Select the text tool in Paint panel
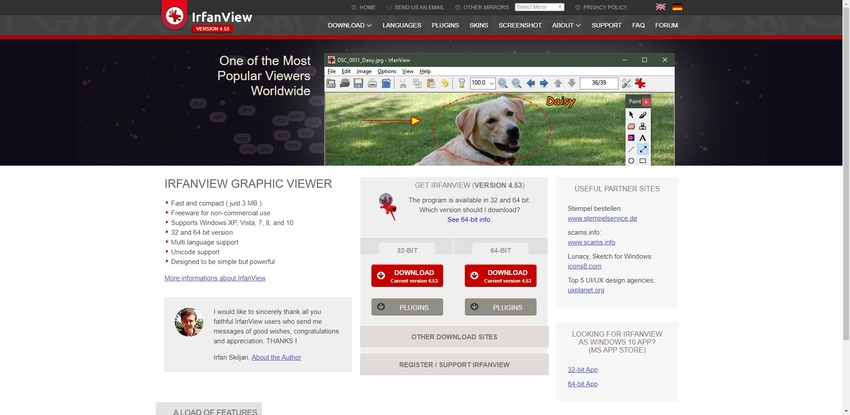Image resolution: width=850 pixels, height=415 pixels. pos(642,138)
